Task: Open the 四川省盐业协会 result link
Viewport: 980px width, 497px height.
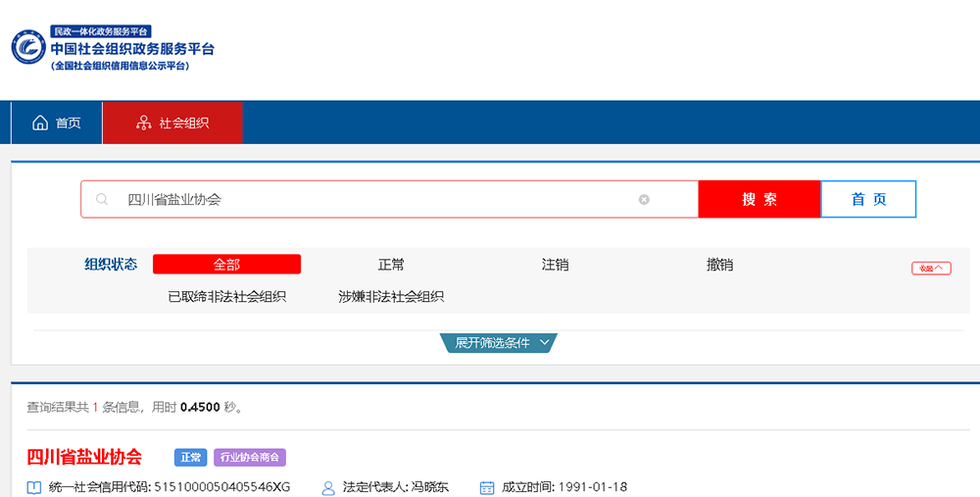Action: (84, 457)
